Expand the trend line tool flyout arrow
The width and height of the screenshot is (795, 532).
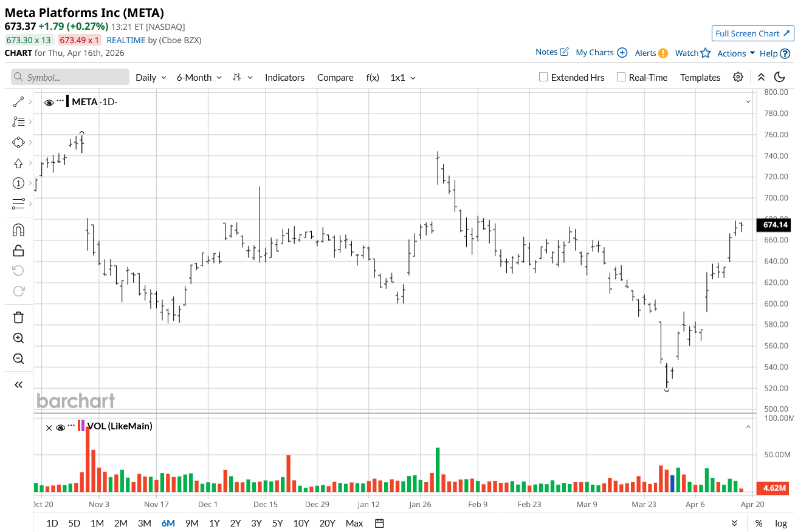30,102
